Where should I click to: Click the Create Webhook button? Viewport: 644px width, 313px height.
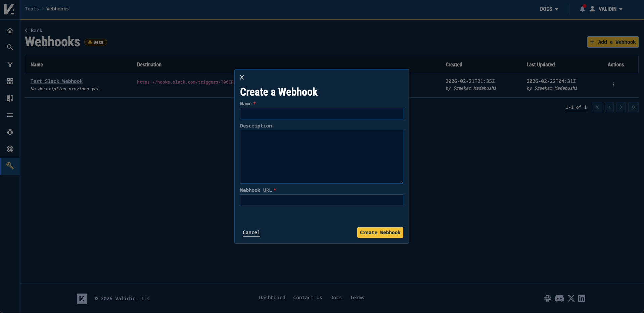pos(380,232)
